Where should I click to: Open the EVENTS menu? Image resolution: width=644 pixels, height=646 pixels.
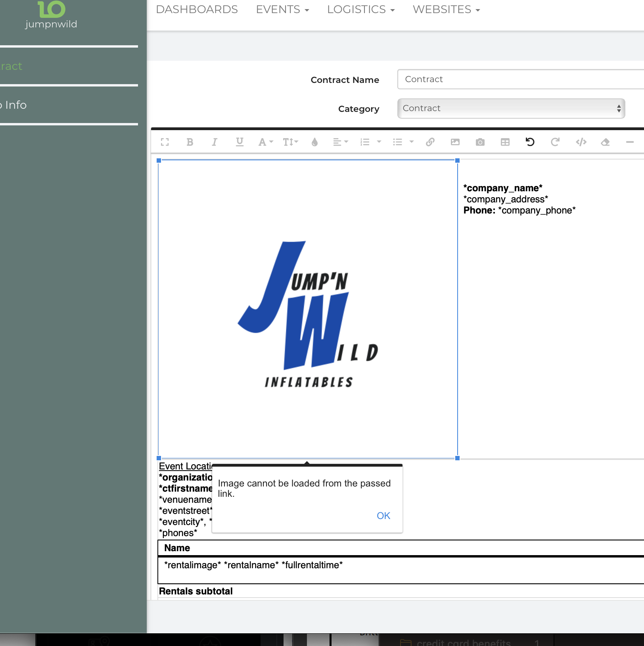tap(282, 10)
